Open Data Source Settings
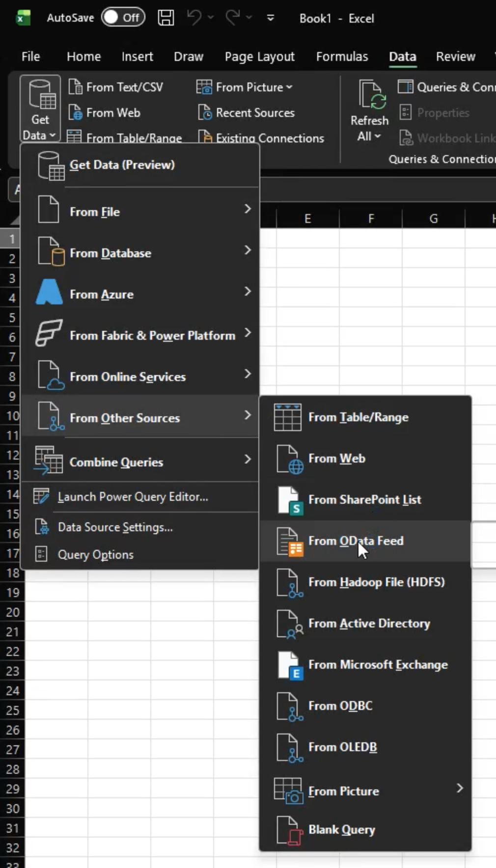 click(x=140, y=527)
